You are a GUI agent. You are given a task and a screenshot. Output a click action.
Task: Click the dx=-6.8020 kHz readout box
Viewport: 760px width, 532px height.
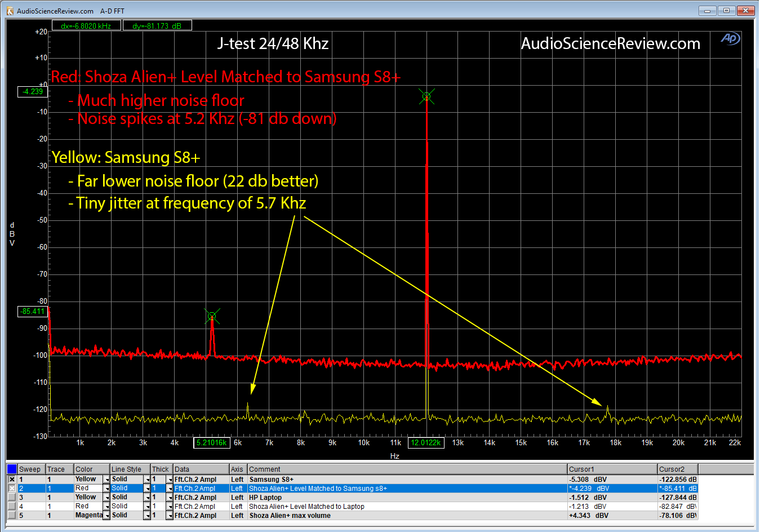(x=86, y=25)
